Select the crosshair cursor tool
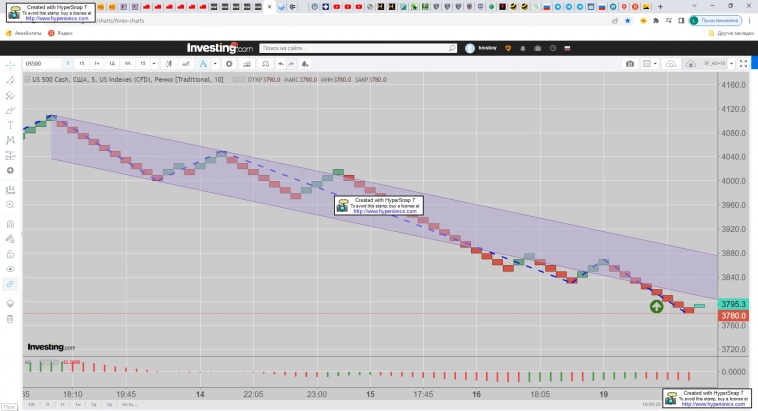Screen dimensions: 758x411 click(10, 63)
